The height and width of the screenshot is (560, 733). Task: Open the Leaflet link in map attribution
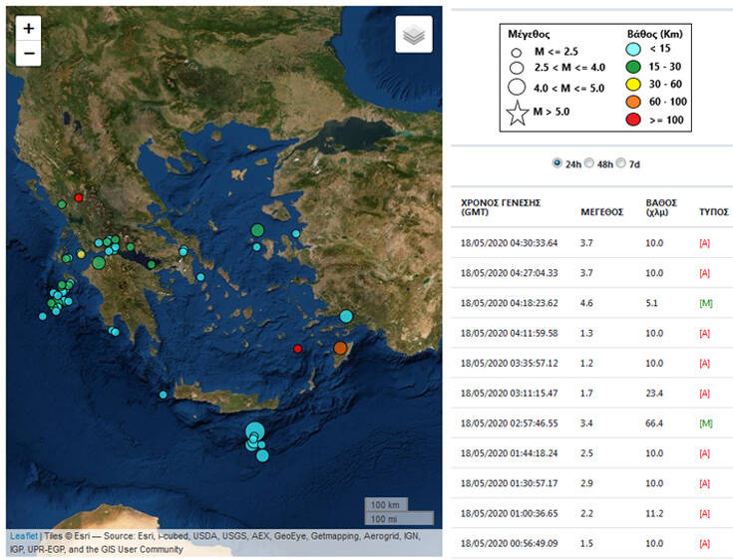[x=24, y=535]
